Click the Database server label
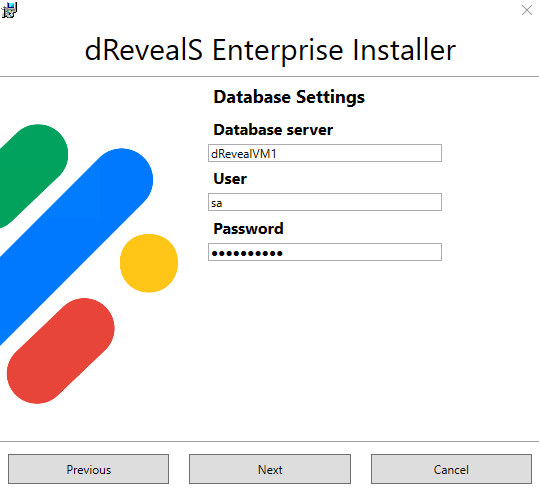The image size is (539, 491). click(x=273, y=130)
